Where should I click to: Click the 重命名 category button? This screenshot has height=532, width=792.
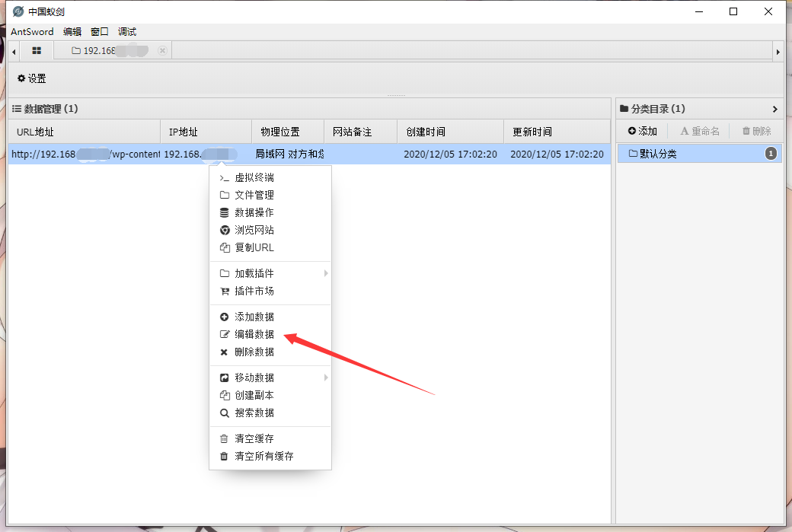[700, 131]
